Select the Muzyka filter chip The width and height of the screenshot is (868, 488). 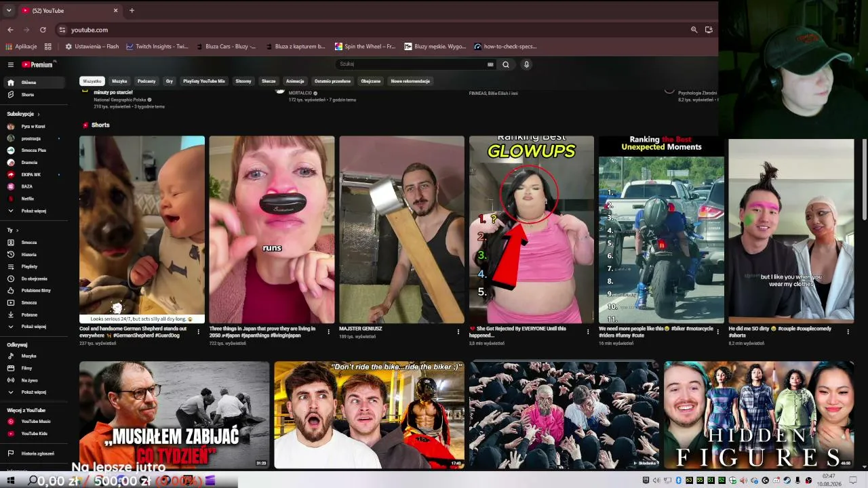[119, 81]
